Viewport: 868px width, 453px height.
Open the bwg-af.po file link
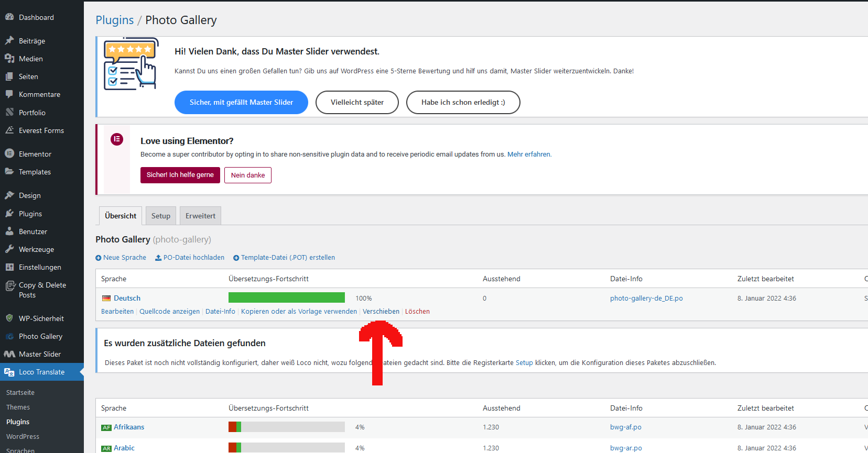[626, 427]
